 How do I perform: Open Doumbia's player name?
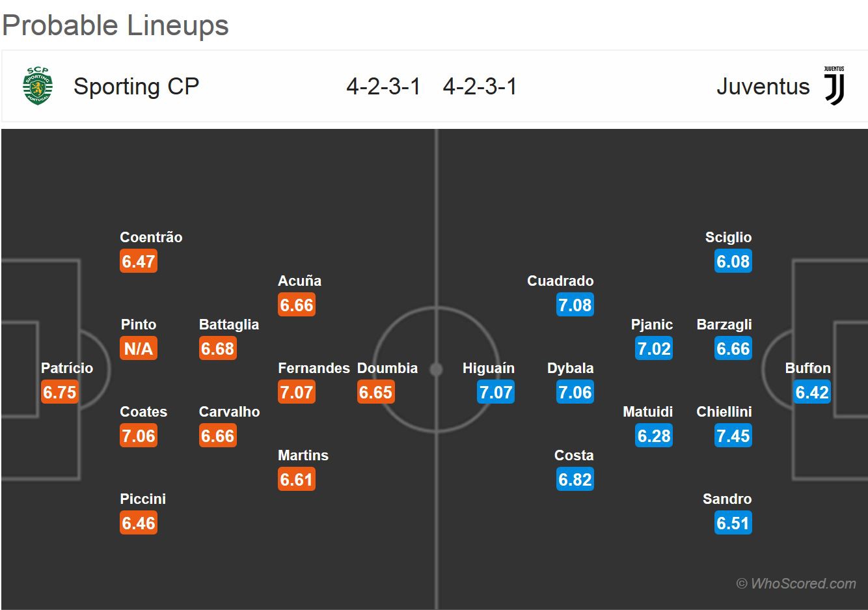click(387, 368)
